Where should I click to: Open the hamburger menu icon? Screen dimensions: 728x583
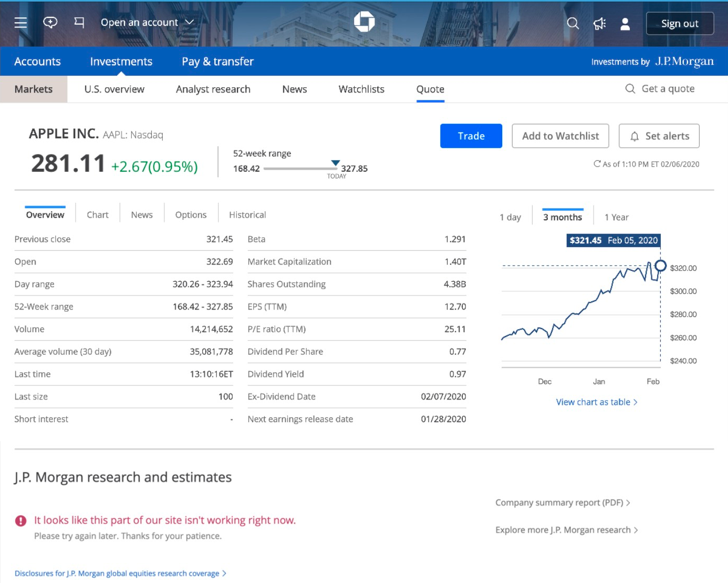pos(20,23)
